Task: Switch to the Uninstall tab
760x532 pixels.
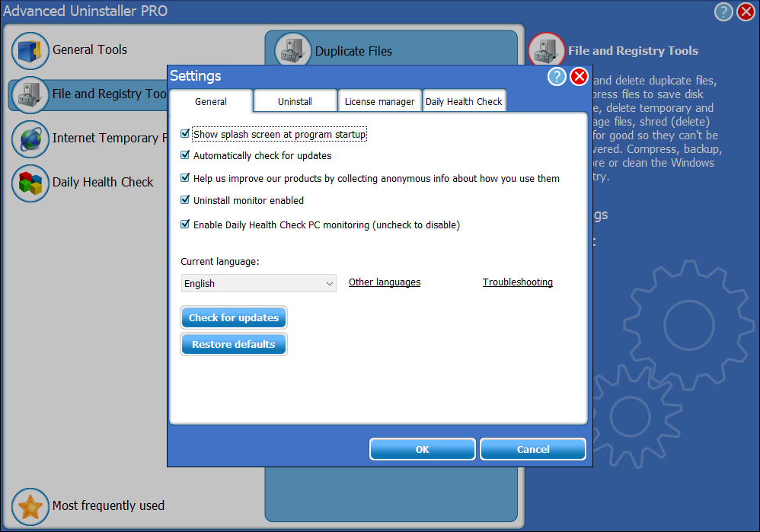Action: 295,101
